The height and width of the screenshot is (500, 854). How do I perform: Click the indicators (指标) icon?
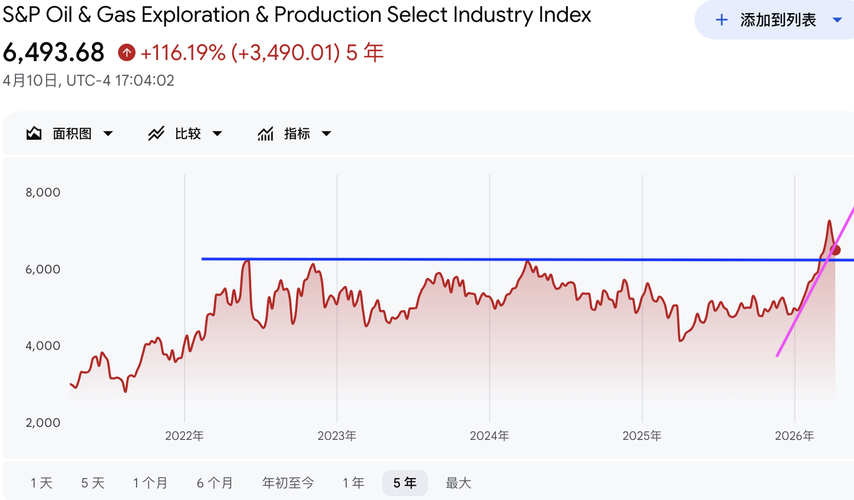[x=266, y=133]
